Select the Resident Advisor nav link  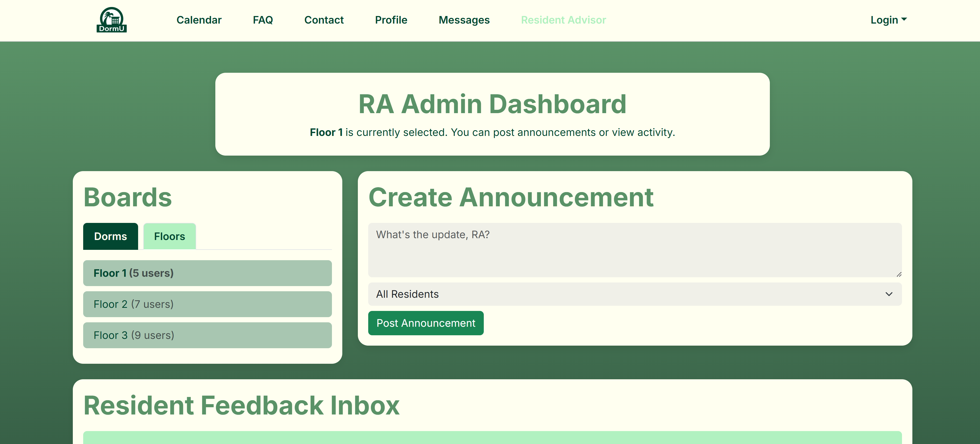pyautogui.click(x=563, y=20)
